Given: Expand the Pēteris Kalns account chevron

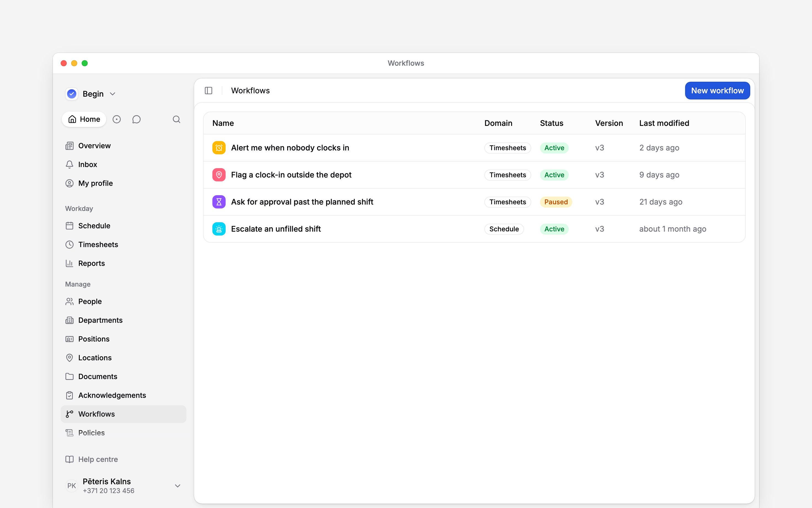Looking at the screenshot, I should click(178, 486).
